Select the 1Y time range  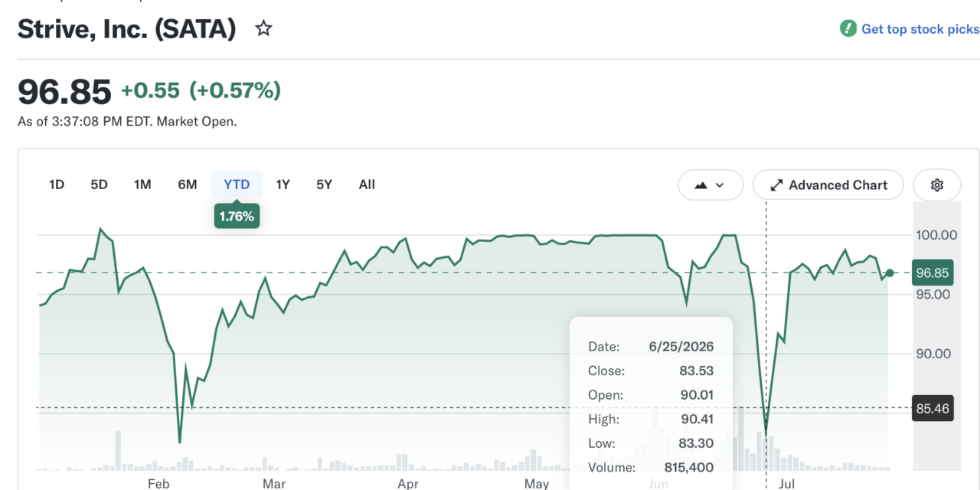pyautogui.click(x=283, y=185)
